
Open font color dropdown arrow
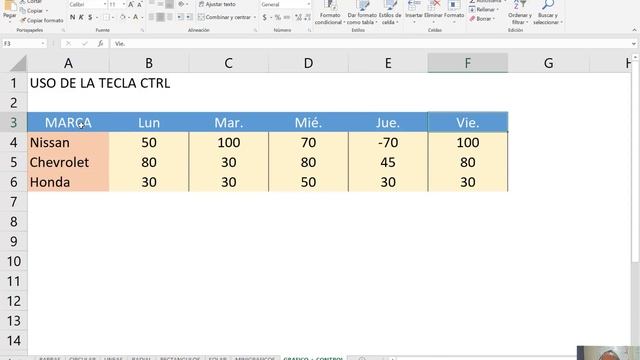click(x=142, y=17)
